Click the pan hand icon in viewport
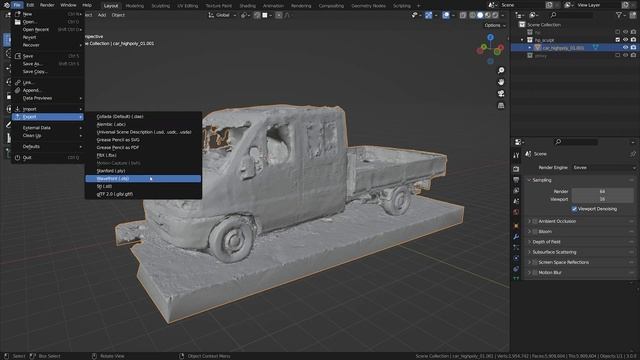 pos(501,82)
